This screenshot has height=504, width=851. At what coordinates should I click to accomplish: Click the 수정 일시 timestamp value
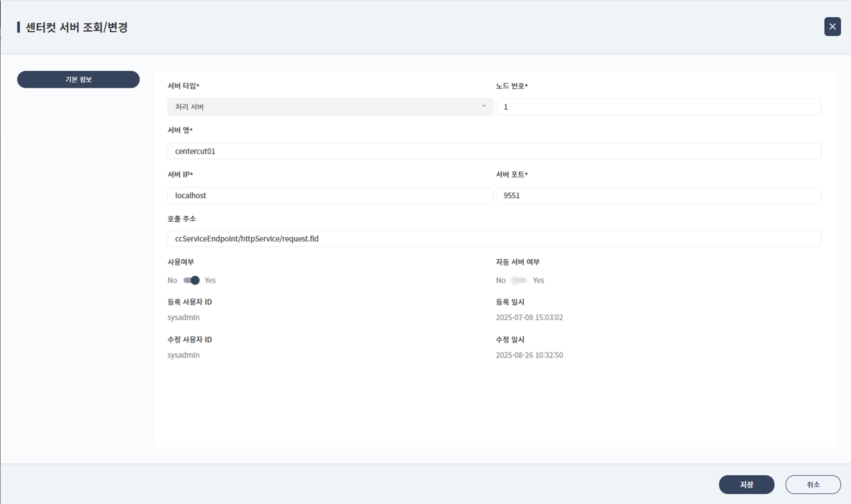(529, 355)
